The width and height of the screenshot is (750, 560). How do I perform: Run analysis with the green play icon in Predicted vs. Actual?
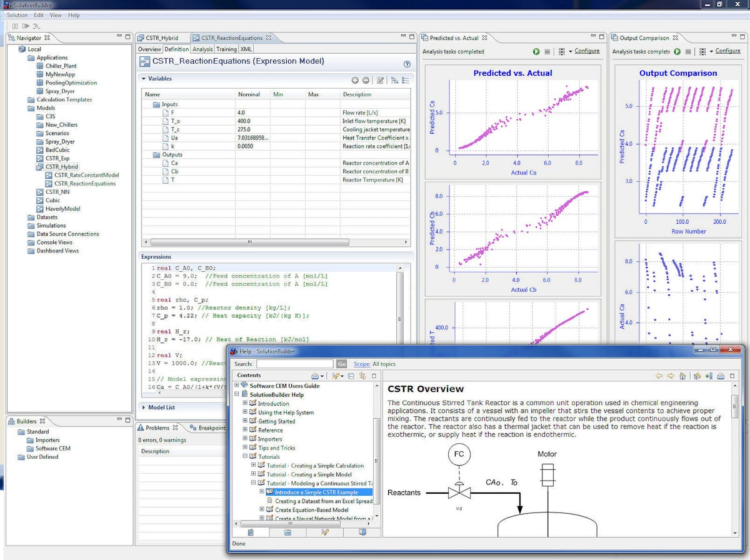pyautogui.click(x=536, y=51)
